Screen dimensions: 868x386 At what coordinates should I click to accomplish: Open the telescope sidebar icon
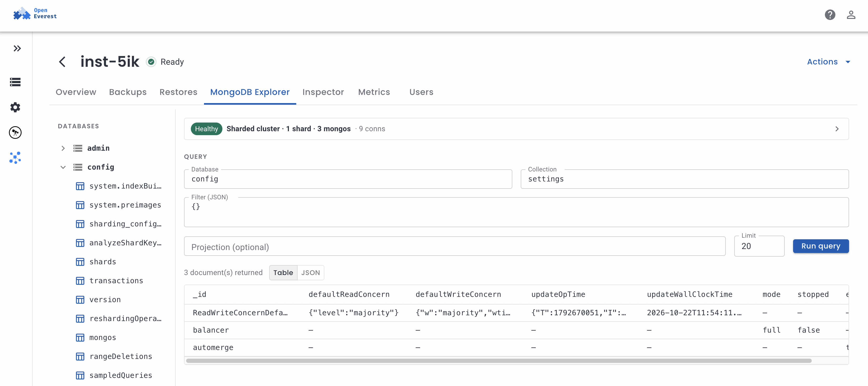(x=15, y=133)
